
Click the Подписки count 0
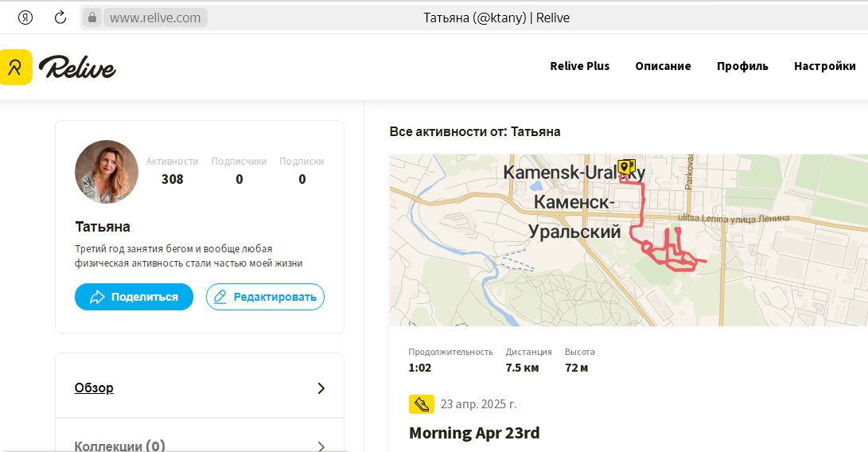coord(302,179)
